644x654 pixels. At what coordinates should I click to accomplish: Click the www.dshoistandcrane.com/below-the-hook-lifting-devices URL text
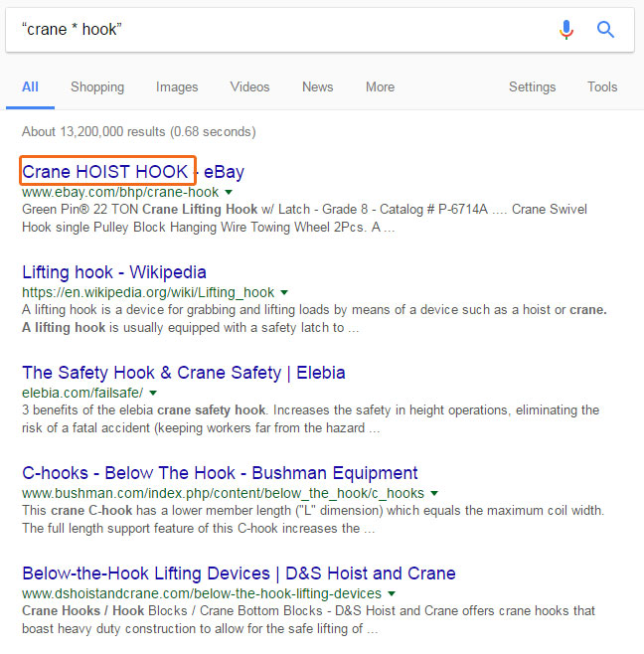pos(202,593)
